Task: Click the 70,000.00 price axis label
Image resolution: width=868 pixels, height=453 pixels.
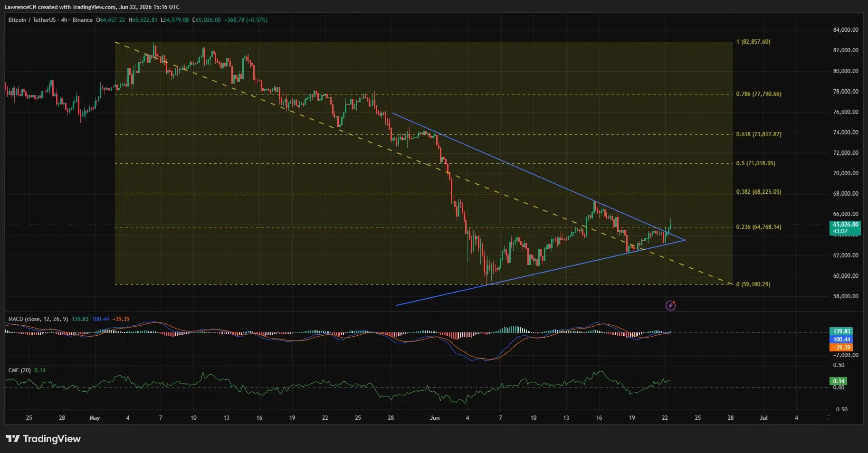Action: pos(846,173)
